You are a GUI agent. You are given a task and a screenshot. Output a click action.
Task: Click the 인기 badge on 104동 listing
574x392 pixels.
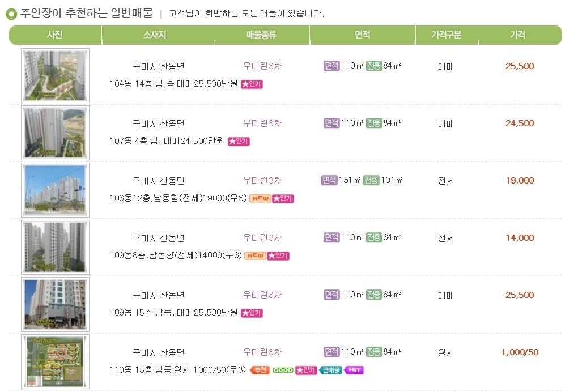point(252,84)
